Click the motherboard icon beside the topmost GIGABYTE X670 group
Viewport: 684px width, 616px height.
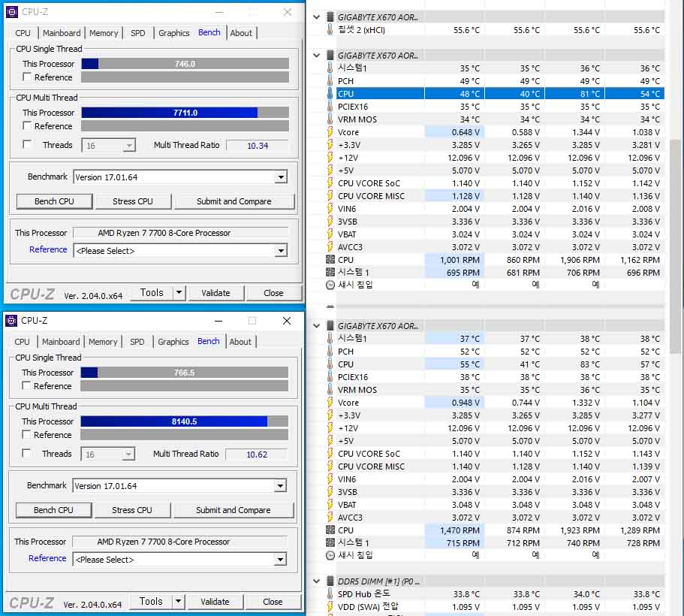pyautogui.click(x=330, y=17)
